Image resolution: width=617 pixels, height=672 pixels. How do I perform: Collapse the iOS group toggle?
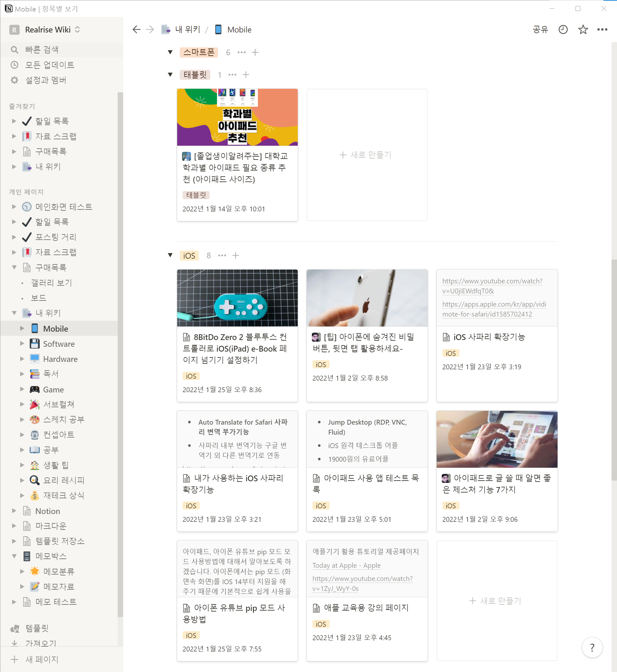click(170, 255)
